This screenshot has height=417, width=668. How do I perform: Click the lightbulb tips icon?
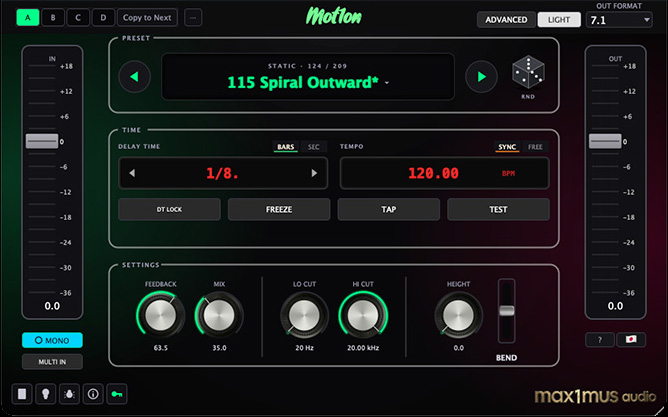click(46, 394)
